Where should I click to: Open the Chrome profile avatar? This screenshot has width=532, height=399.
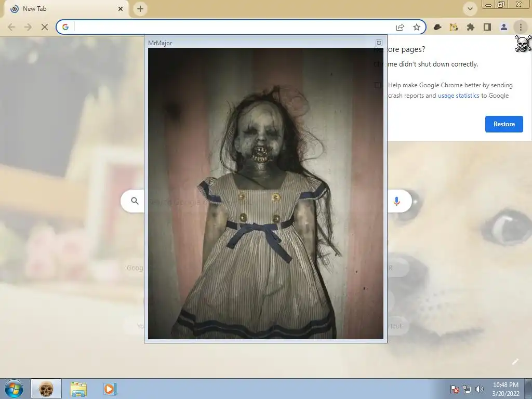tap(504, 27)
